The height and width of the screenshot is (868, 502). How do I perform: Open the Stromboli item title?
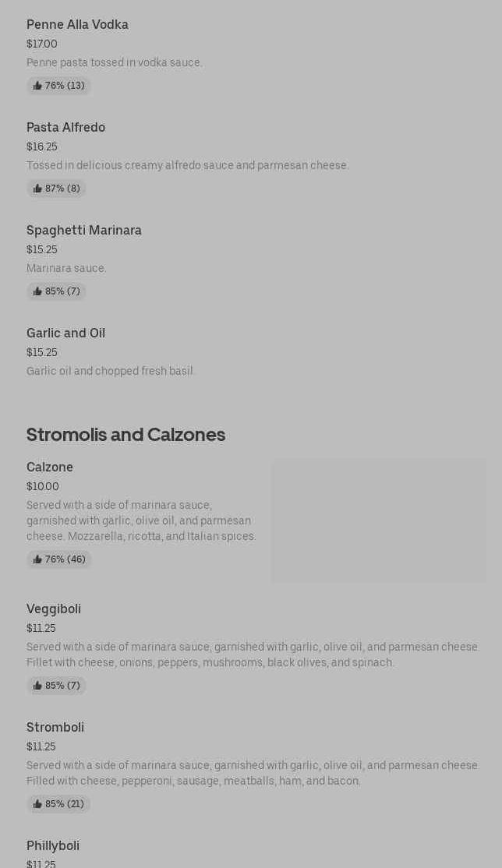tap(55, 728)
